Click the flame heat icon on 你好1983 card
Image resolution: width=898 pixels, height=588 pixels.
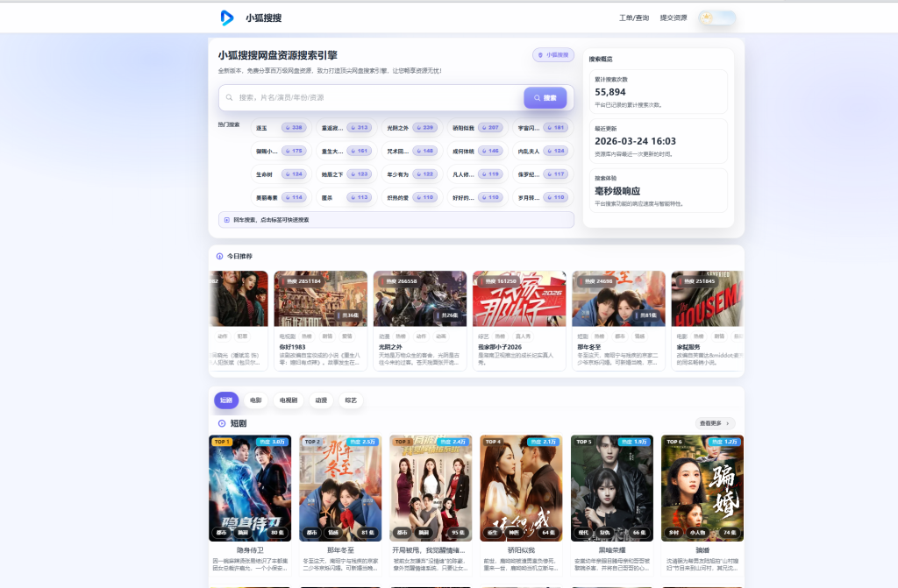[x=285, y=281]
